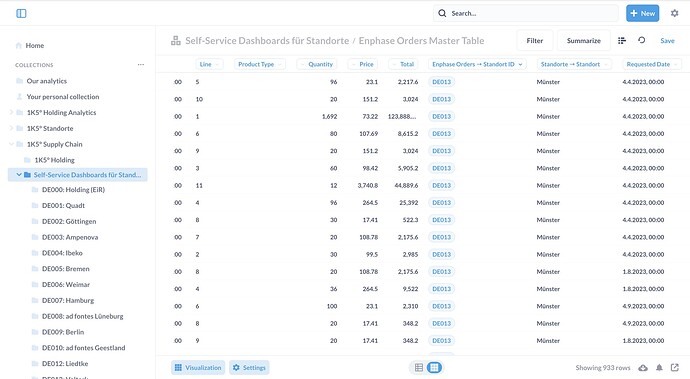Click the Enphase Orders Master Table title
This screenshot has height=379, width=690.
[422, 40]
